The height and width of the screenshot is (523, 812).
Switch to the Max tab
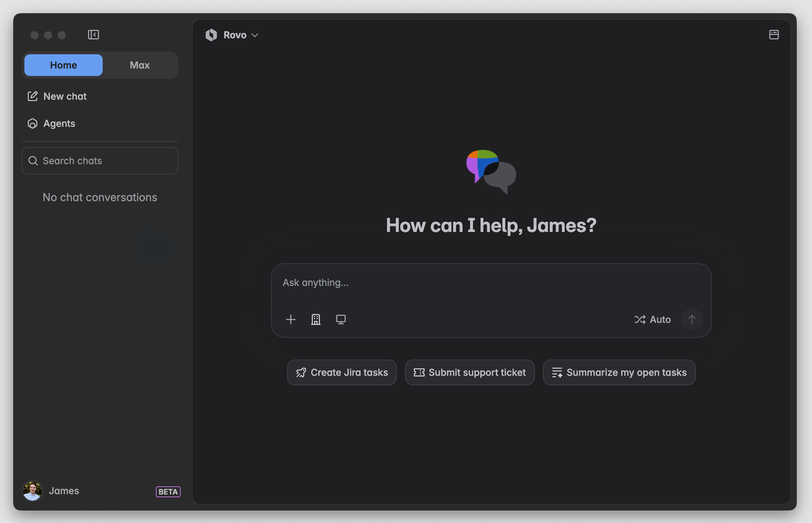(x=140, y=65)
